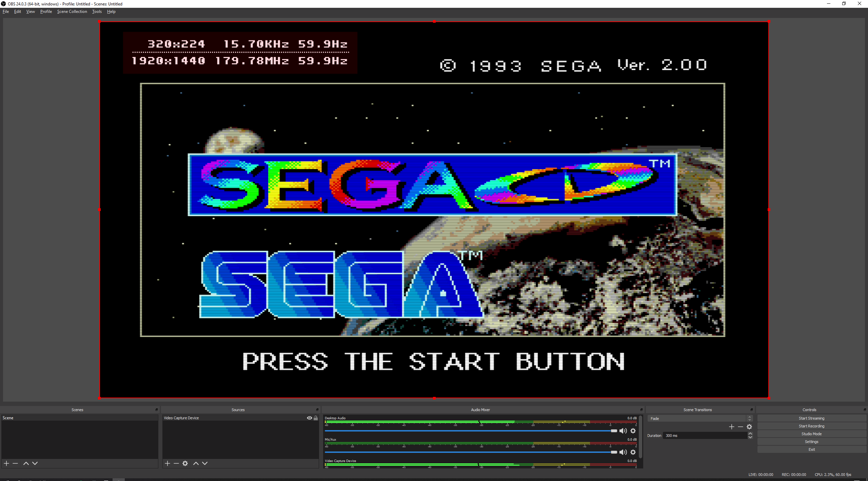Add a scene transition with plus icon

(x=732, y=427)
